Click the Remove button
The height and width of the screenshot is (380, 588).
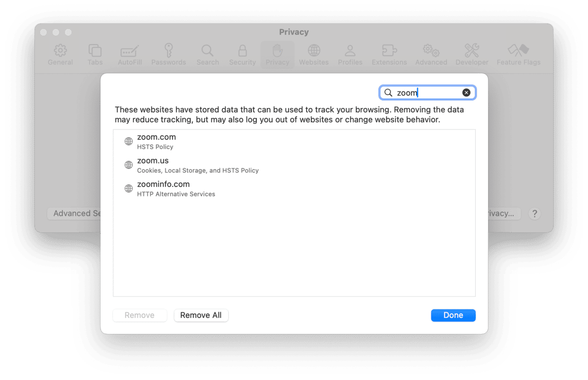point(139,315)
